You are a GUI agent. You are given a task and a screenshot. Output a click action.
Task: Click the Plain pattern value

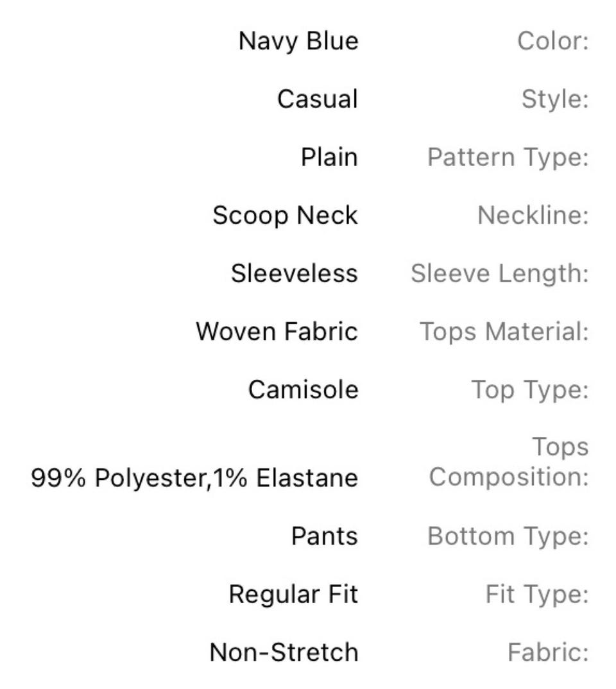click(329, 157)
